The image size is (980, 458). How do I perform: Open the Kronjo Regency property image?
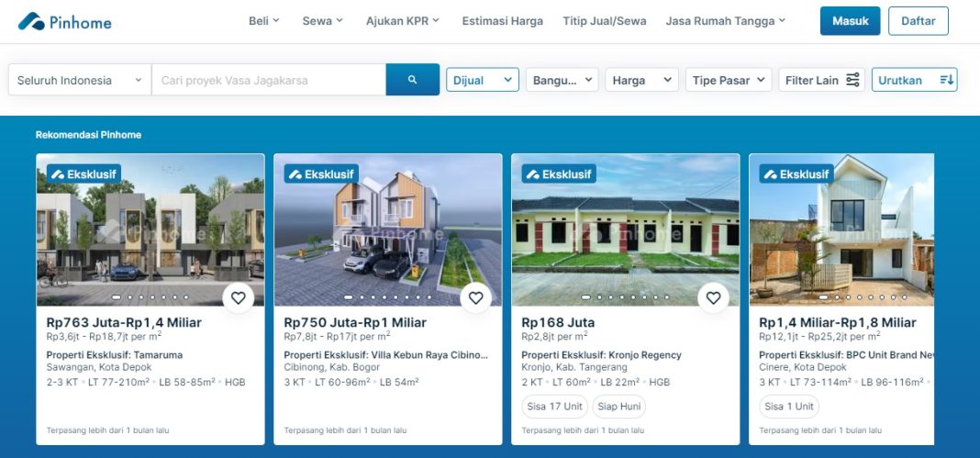click(625, 230)
